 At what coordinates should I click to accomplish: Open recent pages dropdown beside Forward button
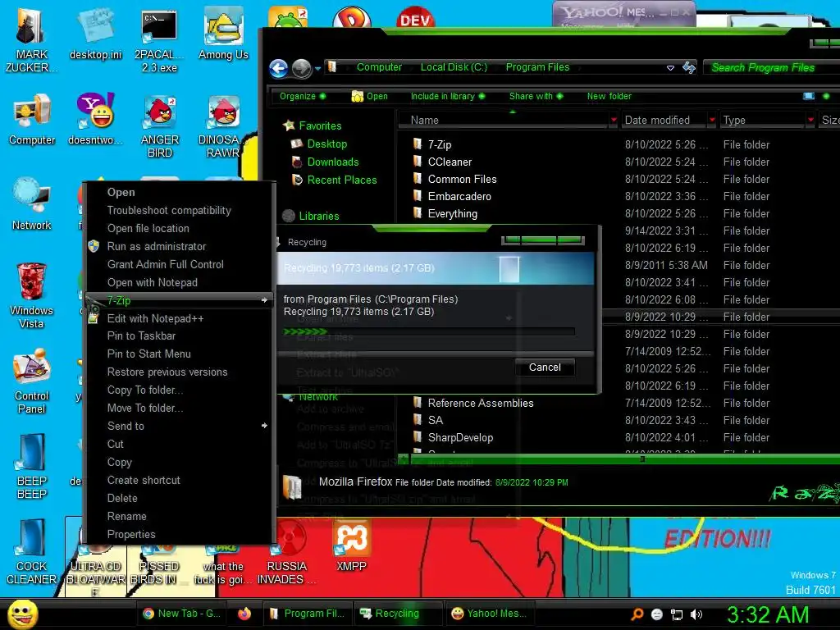click(317, 69)
